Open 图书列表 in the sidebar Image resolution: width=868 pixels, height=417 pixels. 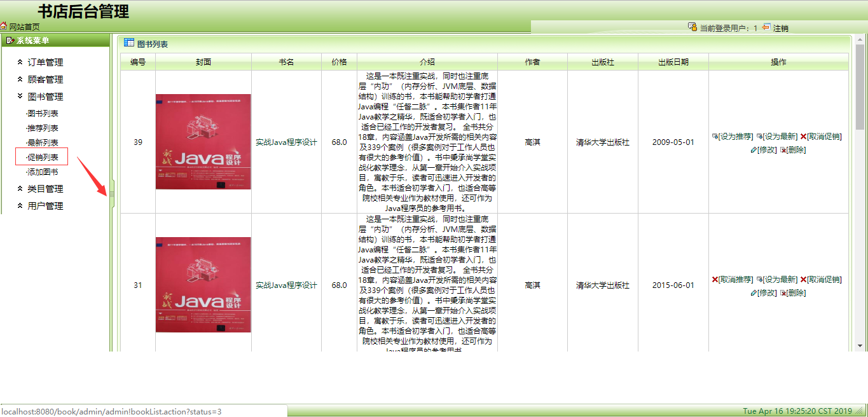click(x=43, y=113)
